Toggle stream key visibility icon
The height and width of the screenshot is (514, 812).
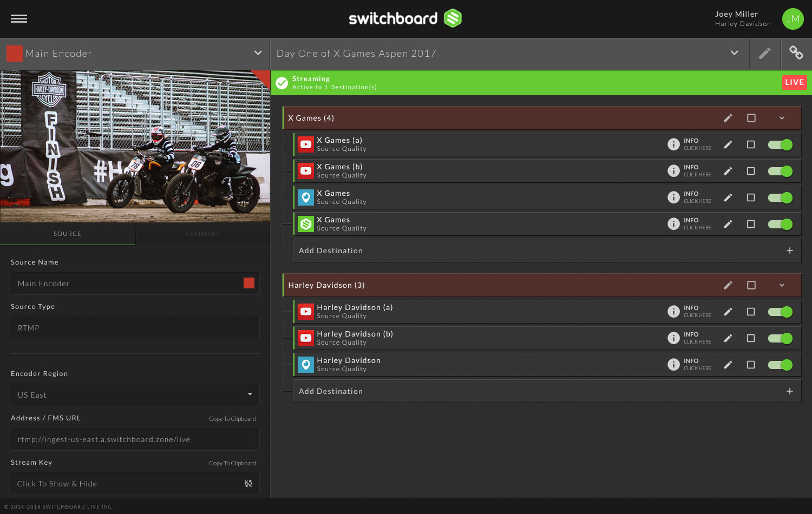pos(248,484)
